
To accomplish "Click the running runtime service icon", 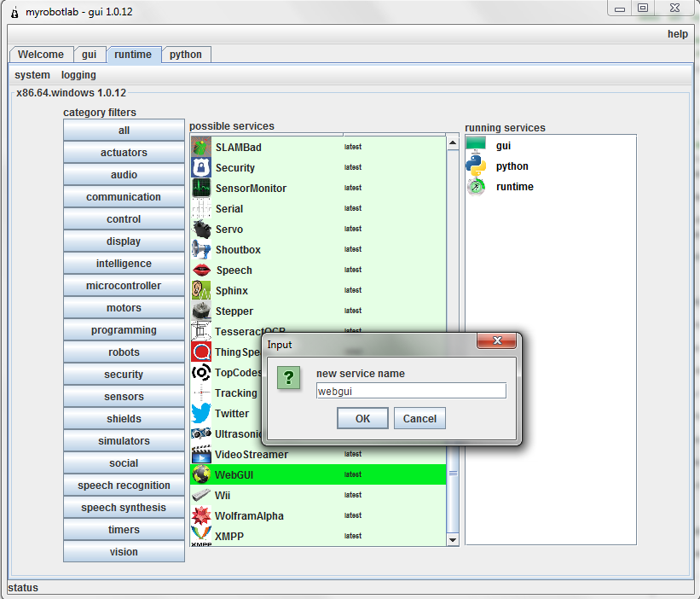I will tap(476, 187).
